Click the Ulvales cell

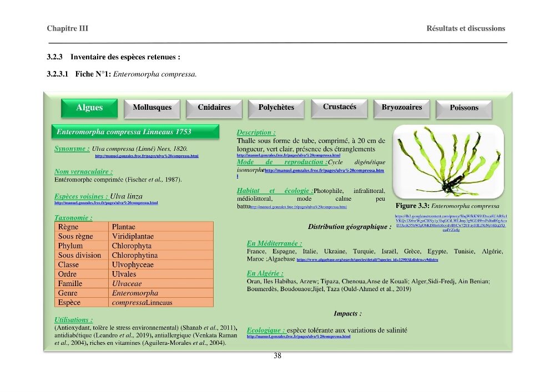pos(161,274)
